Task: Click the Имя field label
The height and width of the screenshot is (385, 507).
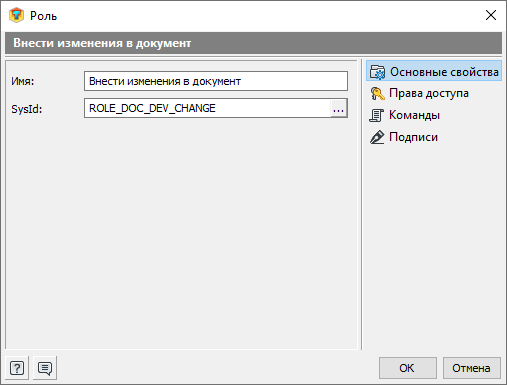Action: point(23,81)
